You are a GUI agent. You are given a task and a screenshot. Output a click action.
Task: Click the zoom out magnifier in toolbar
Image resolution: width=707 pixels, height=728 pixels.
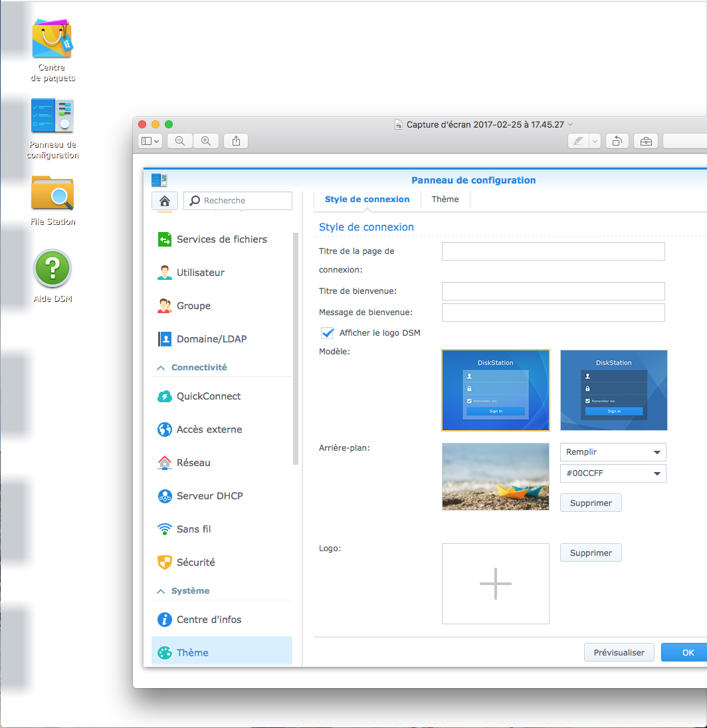pyautogui.click(x=180, y=141)
